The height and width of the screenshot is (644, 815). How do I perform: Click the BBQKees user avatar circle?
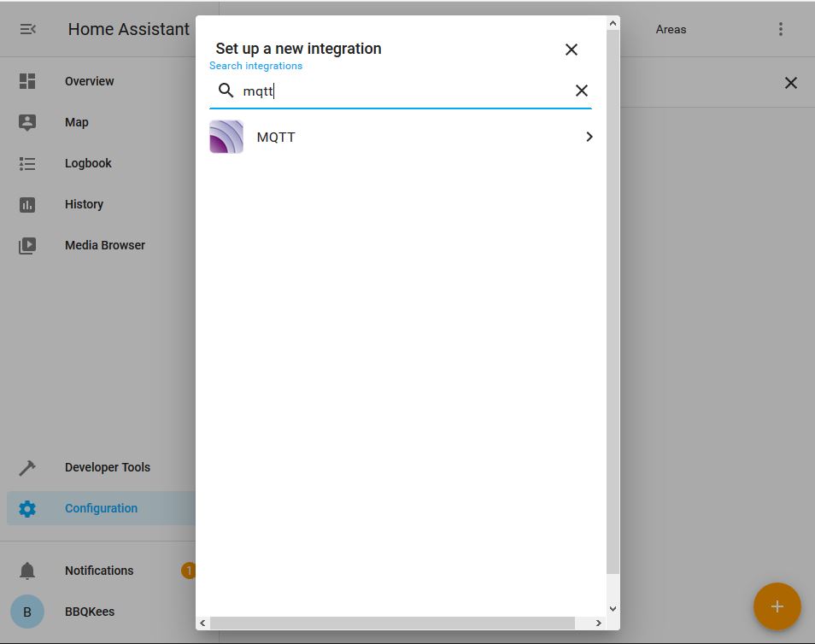[26, 611]
